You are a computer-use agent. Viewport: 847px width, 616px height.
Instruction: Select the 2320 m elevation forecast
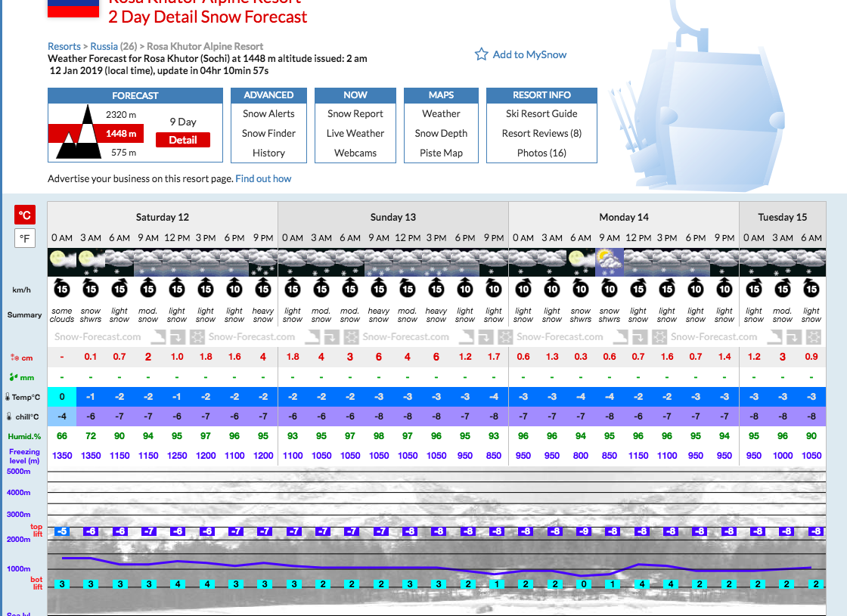[121, 114]
